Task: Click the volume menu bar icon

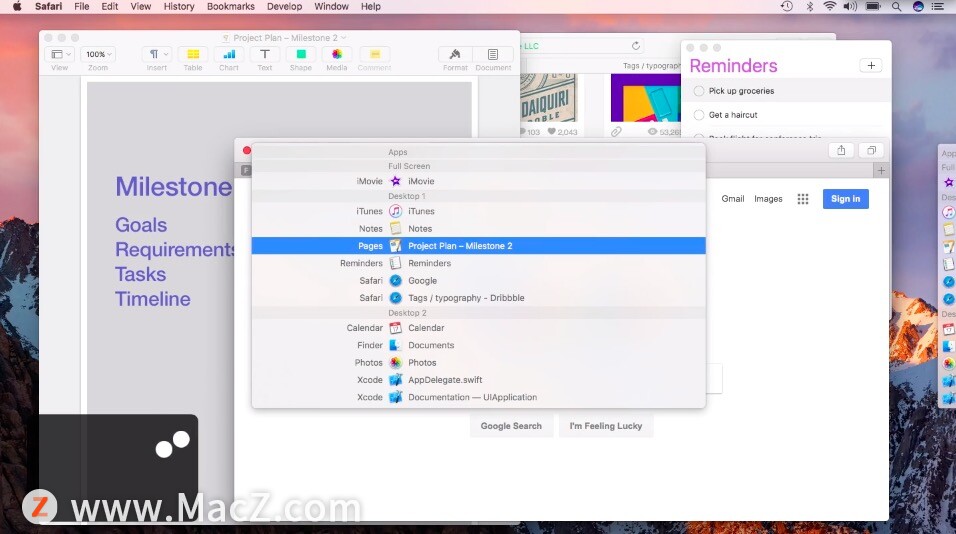Action: click(x=849, y=6)
